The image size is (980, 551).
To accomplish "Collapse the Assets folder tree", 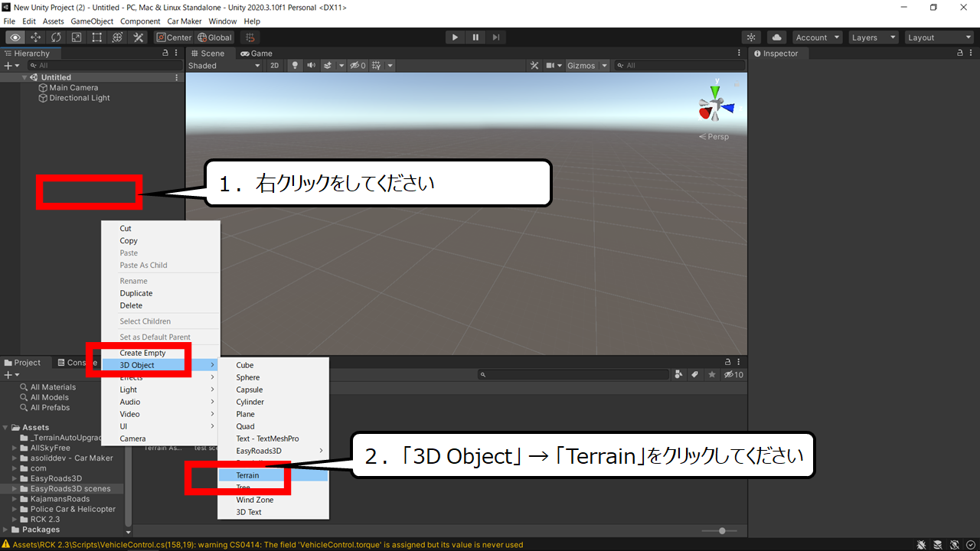I will click(6, 428).
